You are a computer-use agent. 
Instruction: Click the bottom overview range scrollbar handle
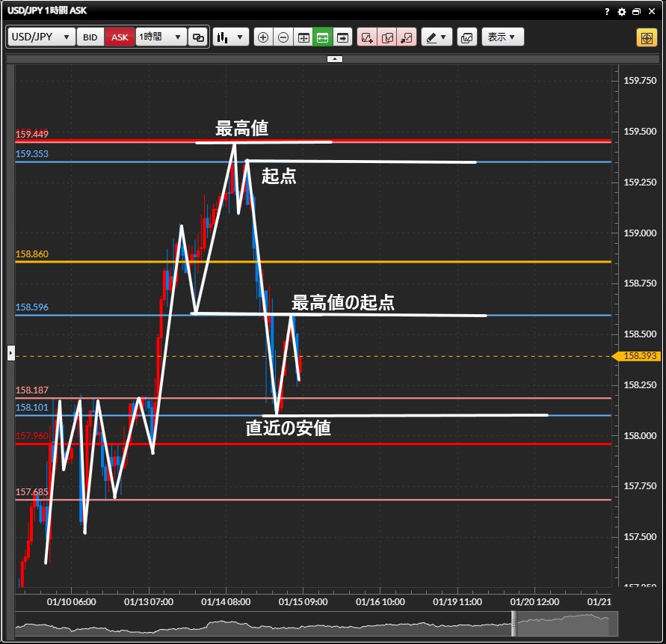(x=514, y=621)
